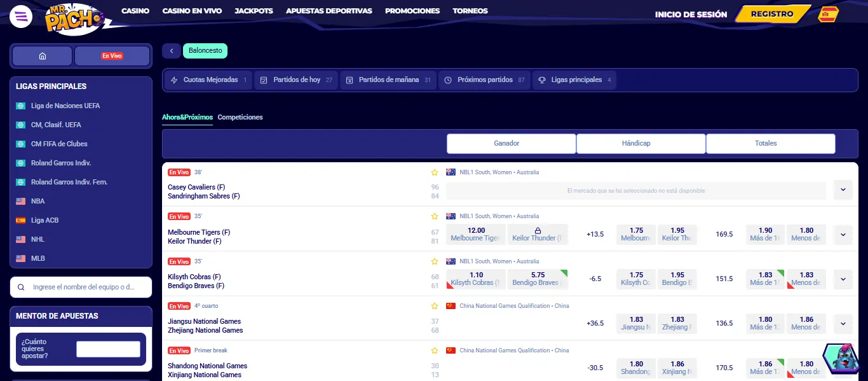Bet on Shandong handicap 1.80
The image size is (868, 381).
click(x=636, y=368)
